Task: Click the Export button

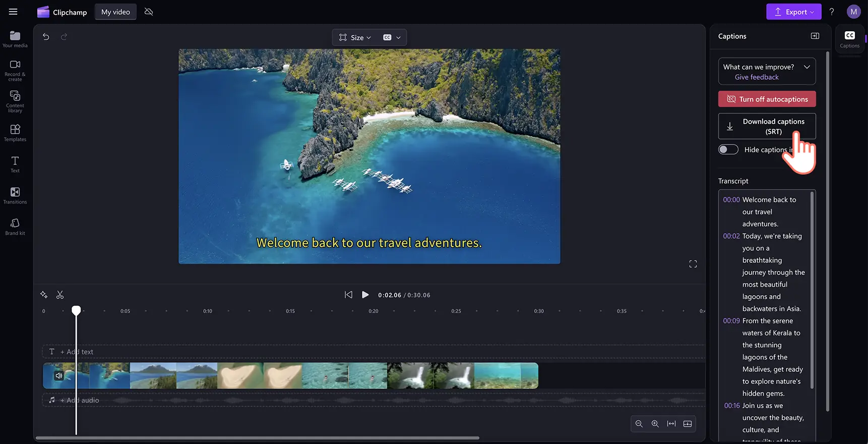Action: click(x=793, y=12)
